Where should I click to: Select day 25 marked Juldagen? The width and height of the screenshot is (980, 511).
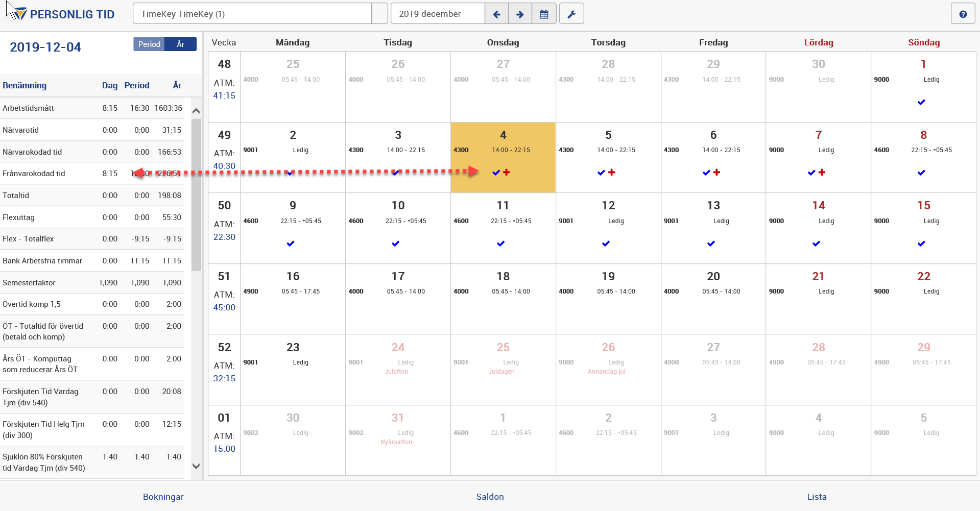pos(503,370)
